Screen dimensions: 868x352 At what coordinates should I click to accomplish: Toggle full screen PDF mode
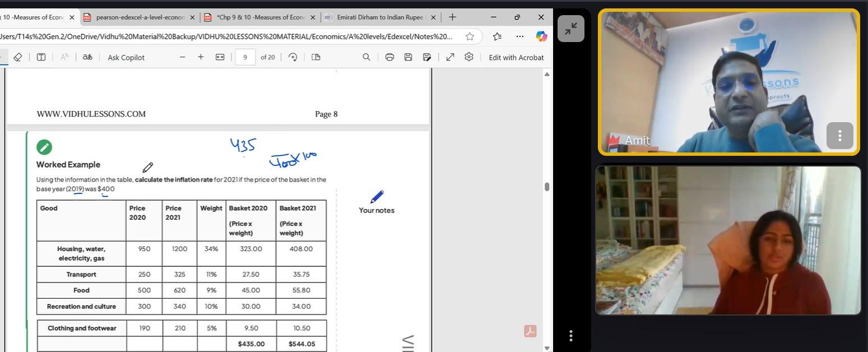point(450,57)
